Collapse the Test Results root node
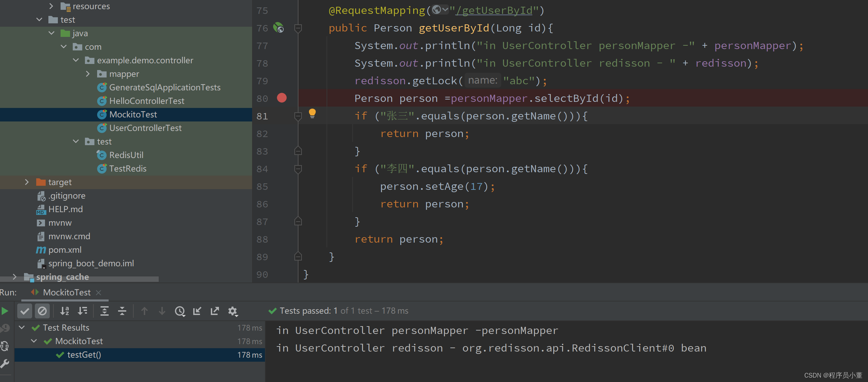 click(x=22, y=328)
